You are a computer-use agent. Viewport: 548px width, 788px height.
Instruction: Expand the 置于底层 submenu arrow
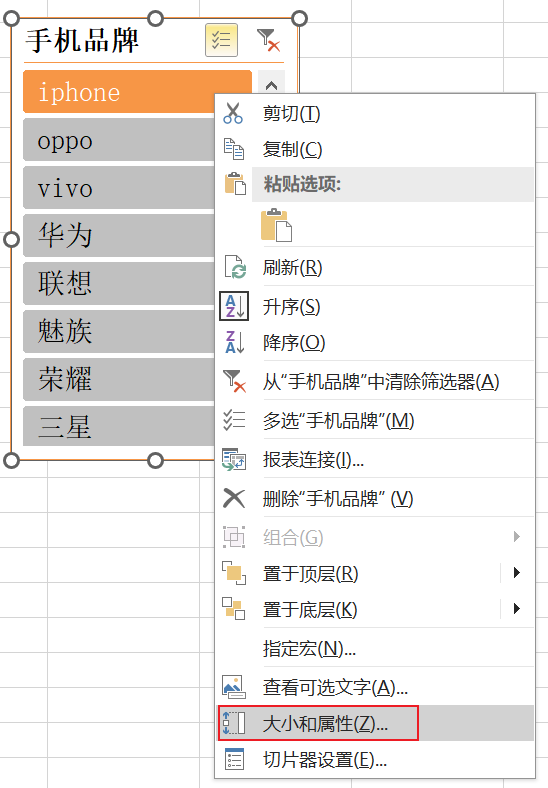517,609
